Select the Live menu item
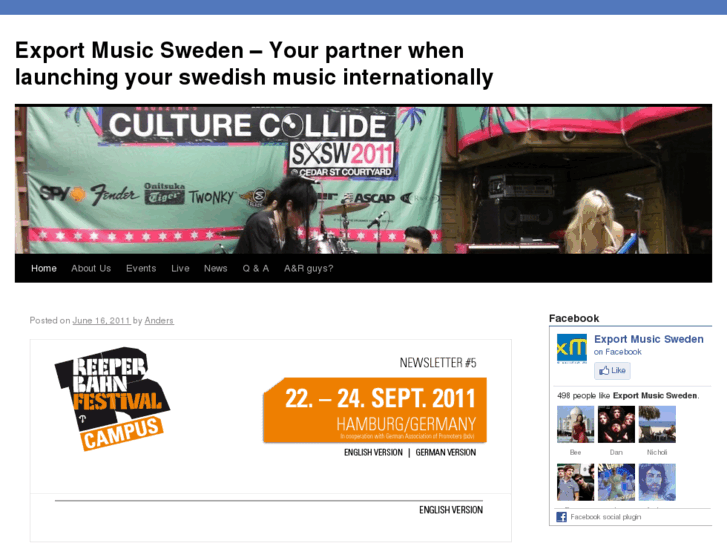This screenshot has height=545, width=727. pyautogui.click(x=180, y=269)
